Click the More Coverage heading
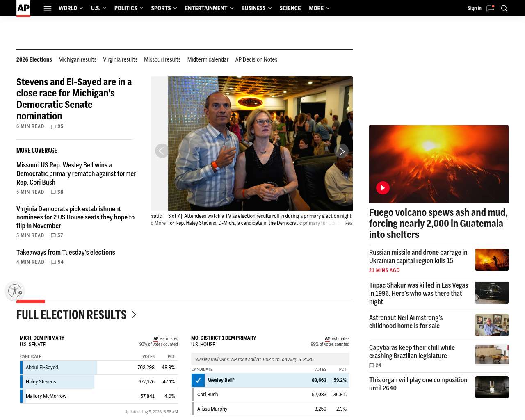Image resolution: width=525 pixels, height=420 pixels. coord(37,151)
